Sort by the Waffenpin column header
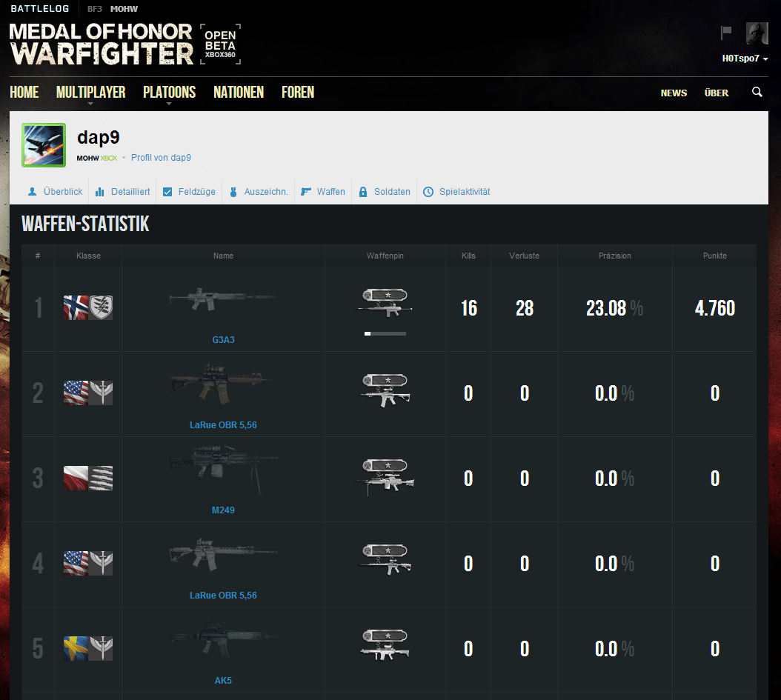 (x=385, y=256)
